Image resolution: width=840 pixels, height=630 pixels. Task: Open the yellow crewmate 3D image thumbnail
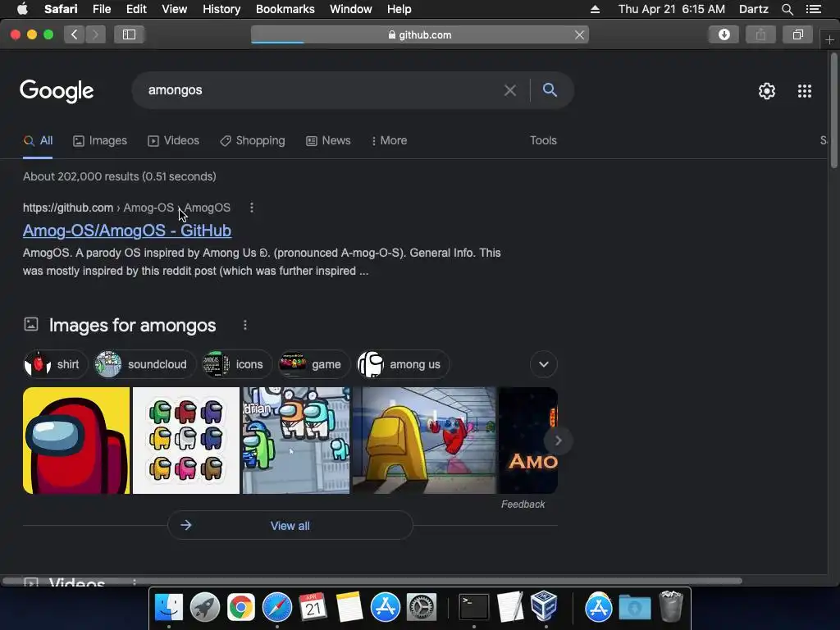(424, 441)
